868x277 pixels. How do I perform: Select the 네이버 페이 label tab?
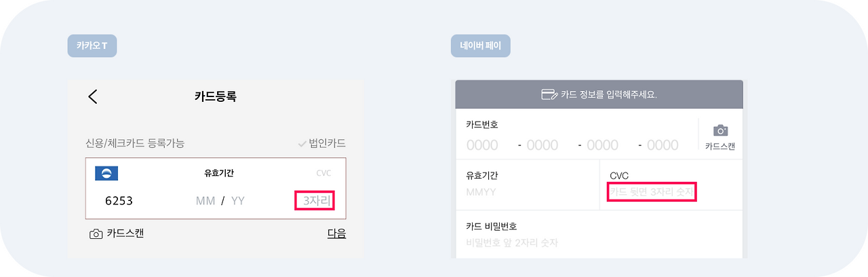pyautogui.click(x=481, y=46)
